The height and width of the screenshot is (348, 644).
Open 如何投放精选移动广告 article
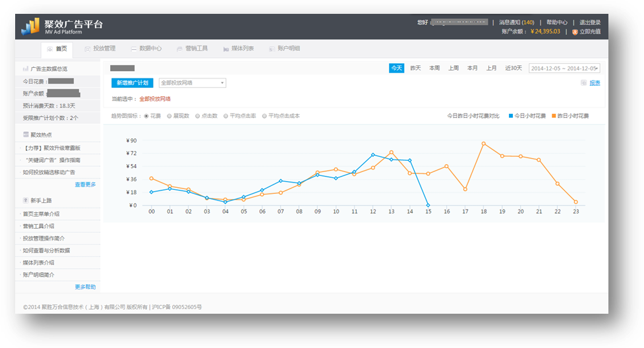tap(49, 172)
